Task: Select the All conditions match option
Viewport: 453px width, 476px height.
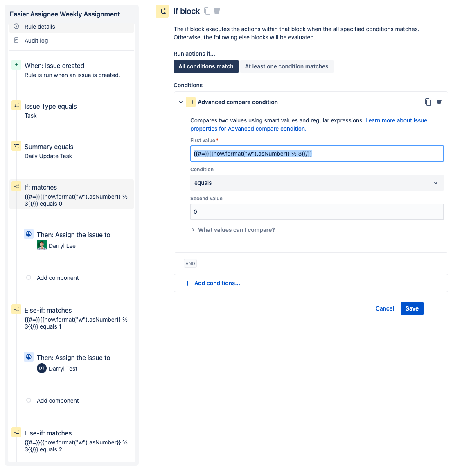Action: pos(206,66)
